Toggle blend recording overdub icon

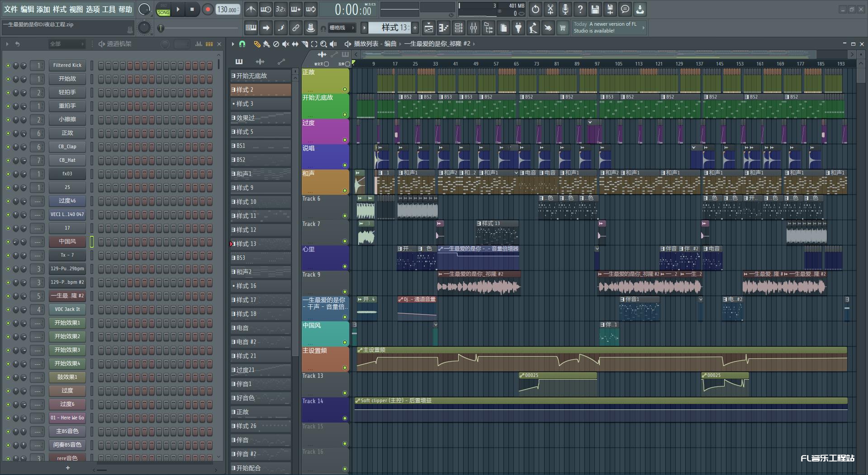296,9
